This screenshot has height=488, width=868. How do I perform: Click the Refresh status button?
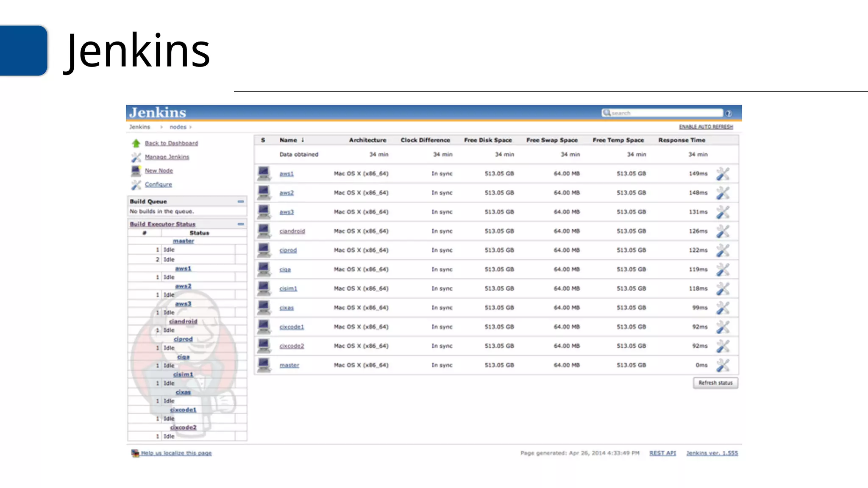click(x=715, y=383)
